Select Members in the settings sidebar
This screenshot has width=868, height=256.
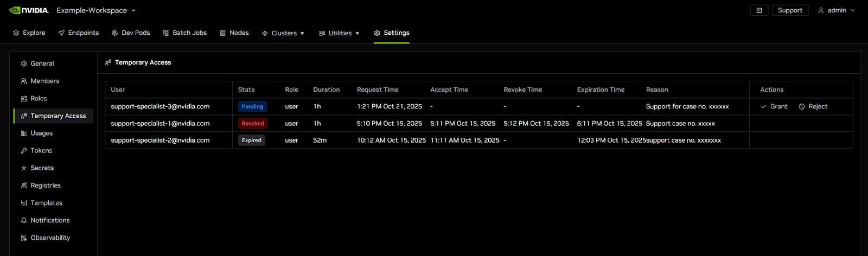(x=44, y=81)
